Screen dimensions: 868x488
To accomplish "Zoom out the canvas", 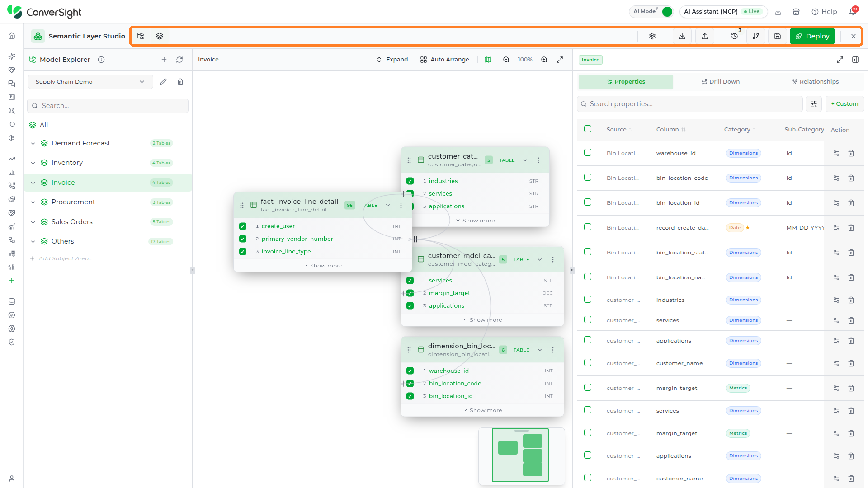I will pyautogui.click(x=506, y=60).
